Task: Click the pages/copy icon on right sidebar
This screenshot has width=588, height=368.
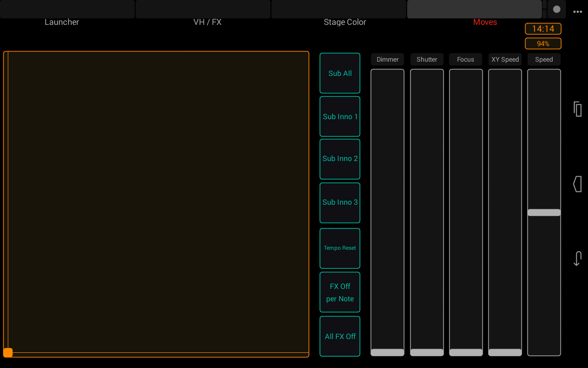Action: click(577, 109)
